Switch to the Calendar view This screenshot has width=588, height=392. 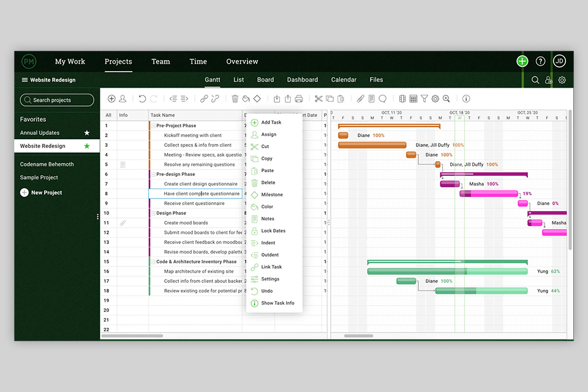pyautogui.click(x=344, y=80)
